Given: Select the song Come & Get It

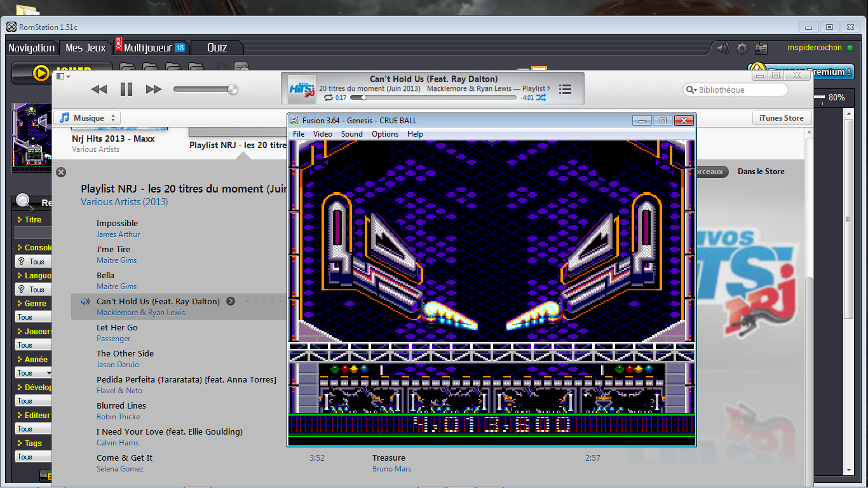Looking at the screenshot, I should click(125, 458).
